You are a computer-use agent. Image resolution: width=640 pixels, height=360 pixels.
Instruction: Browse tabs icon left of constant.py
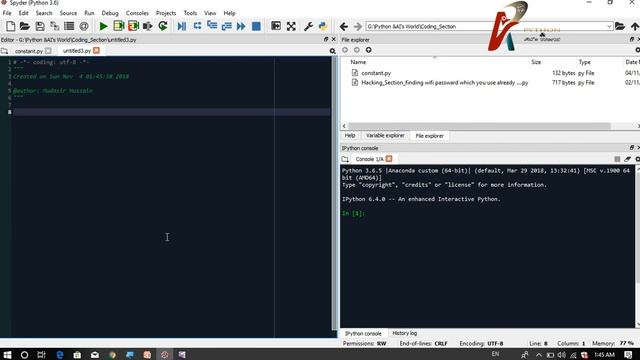[4, 51]
